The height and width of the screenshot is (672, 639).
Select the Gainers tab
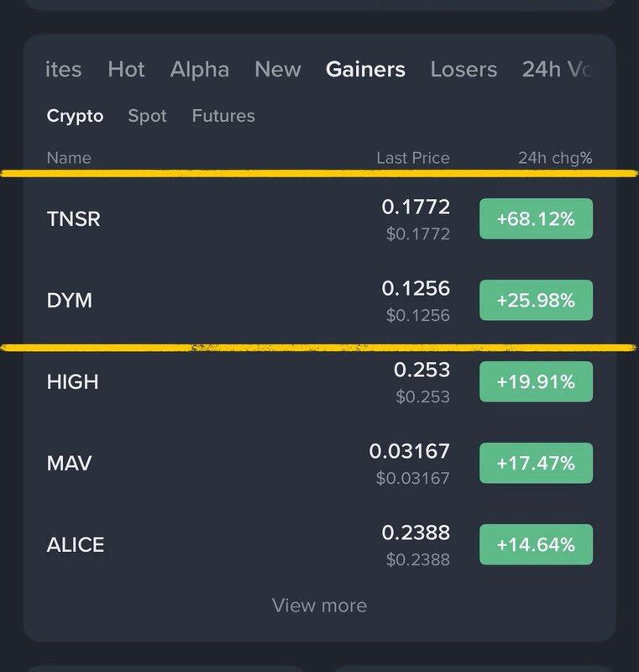pyautogui.click(x=365, y=70)
